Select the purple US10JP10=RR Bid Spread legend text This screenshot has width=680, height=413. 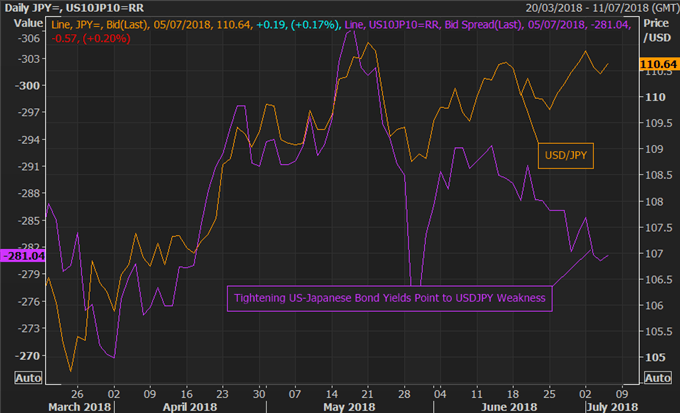coord(487,25)
